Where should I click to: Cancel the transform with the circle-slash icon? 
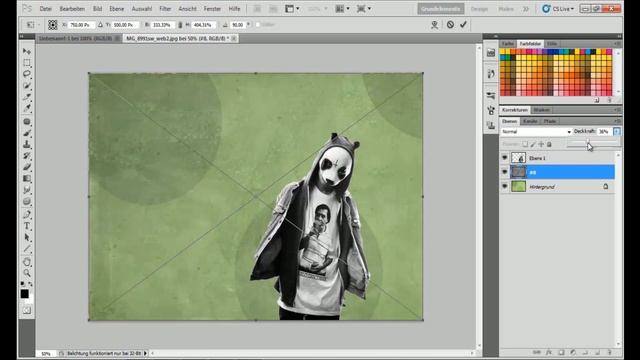point(450,24)
